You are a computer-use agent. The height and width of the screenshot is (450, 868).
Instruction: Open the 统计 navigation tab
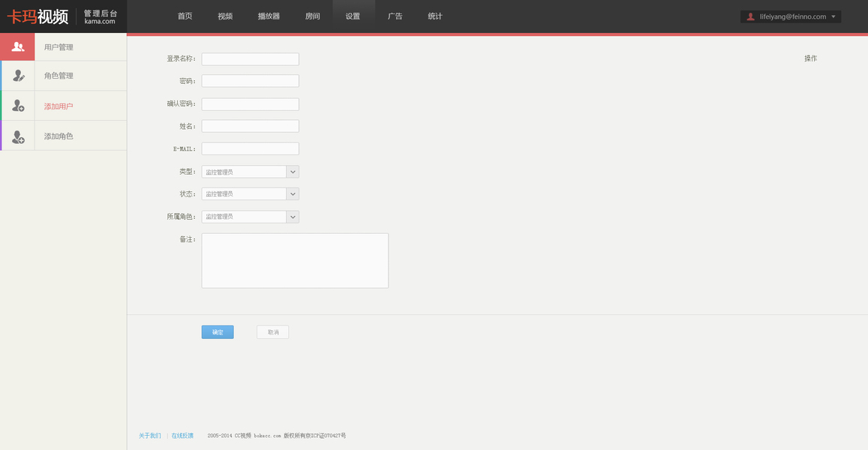435,16
